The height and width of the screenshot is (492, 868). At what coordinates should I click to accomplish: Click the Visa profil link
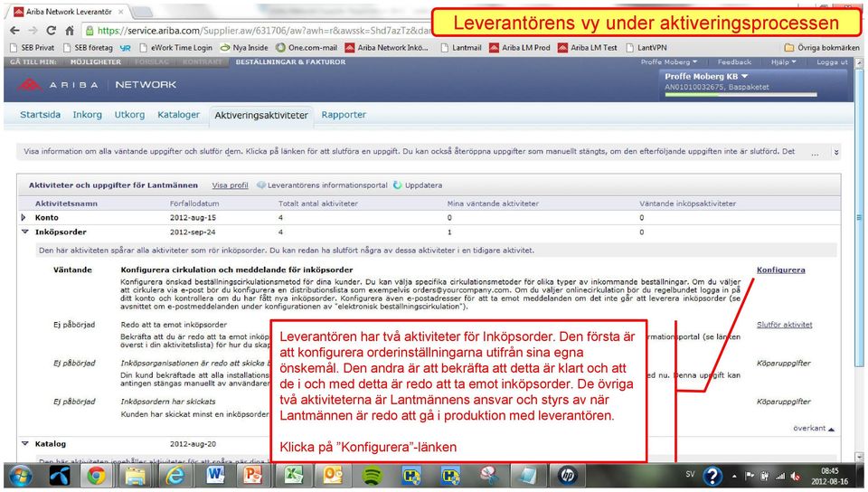(230, 185)
